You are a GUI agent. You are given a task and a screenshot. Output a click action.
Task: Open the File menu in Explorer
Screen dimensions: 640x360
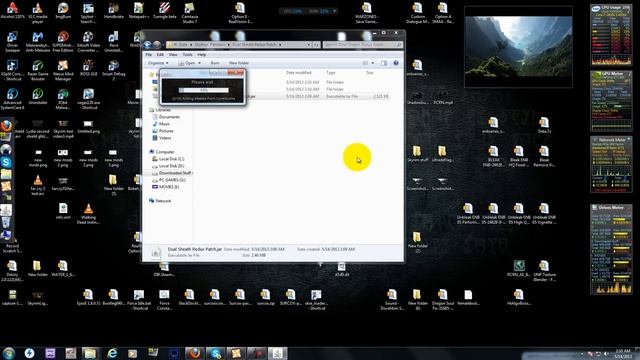click(x=149, y=54)
